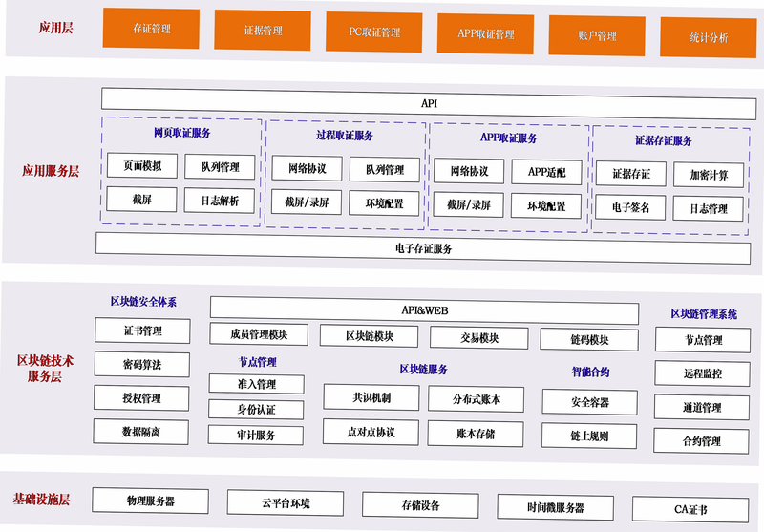The image size is (764, 532).
Task: Click the 日志解析 box
Action: click(x=220, y=201)
